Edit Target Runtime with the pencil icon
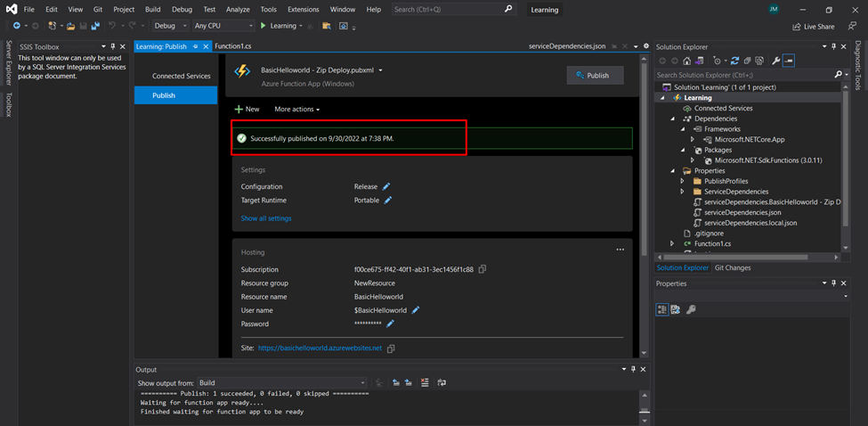Image resolution: width=868 pixels, height=426 pixels. pos(388,200)
